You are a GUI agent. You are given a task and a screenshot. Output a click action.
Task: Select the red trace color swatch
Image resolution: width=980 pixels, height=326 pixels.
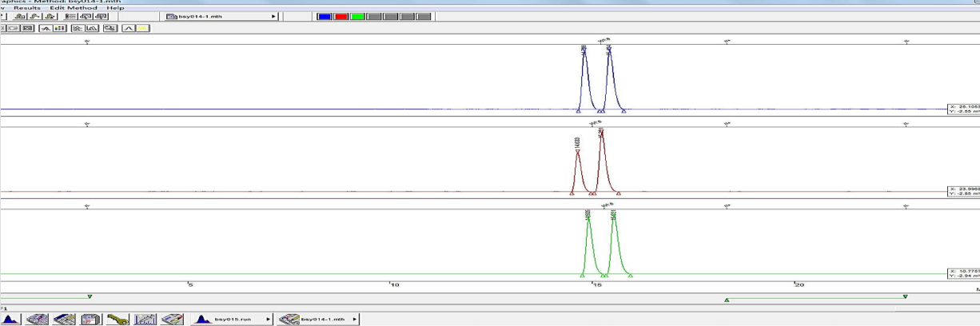[341, 17]
